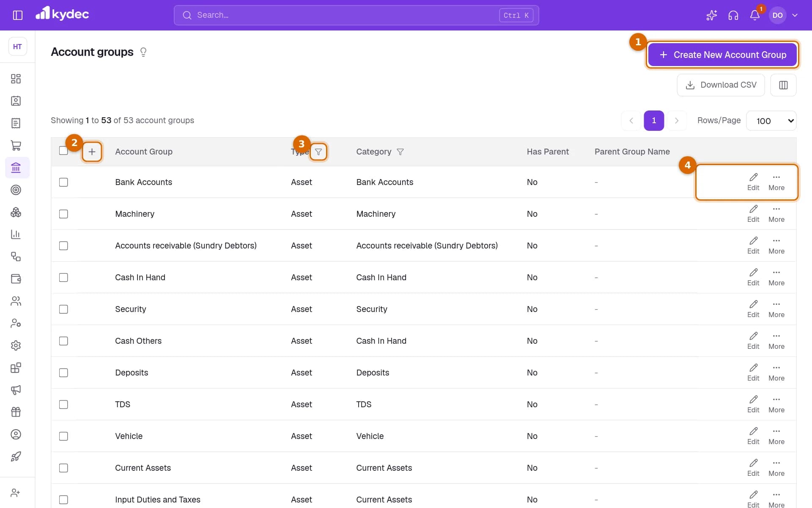Open the dashboard grid icon in sidebar

(16, 79)
